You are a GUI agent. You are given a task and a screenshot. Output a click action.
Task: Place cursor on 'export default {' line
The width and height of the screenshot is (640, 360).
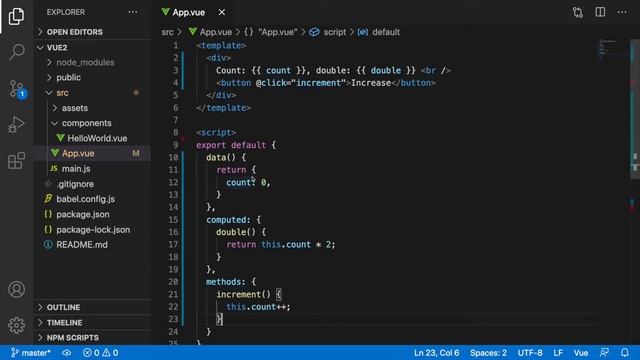click(236, 145)
